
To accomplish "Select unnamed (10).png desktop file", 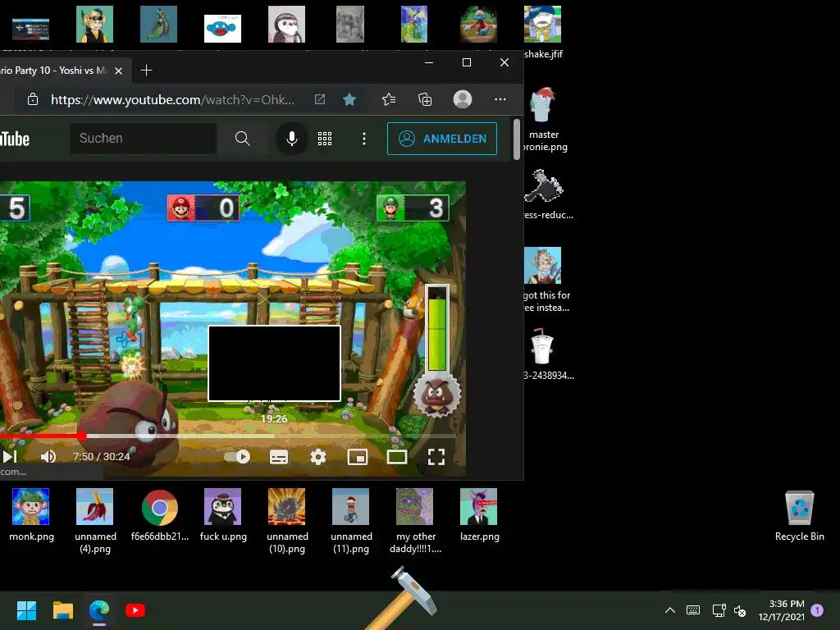I will coord(287,521).
